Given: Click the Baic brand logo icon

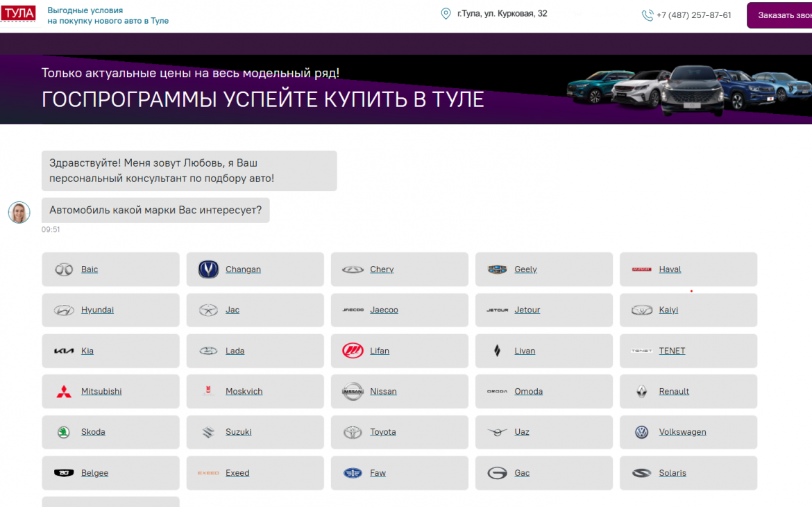Looking at the screenshot, I should coord(64,269).
